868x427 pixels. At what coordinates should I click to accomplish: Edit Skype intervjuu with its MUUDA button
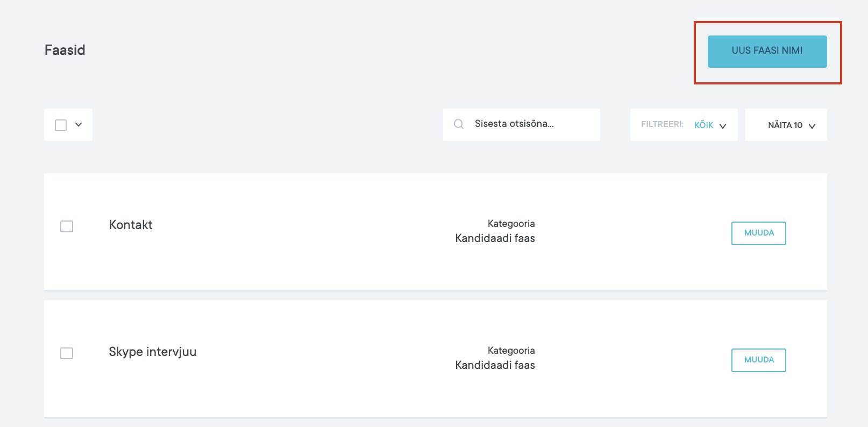[x=758, y=360]
